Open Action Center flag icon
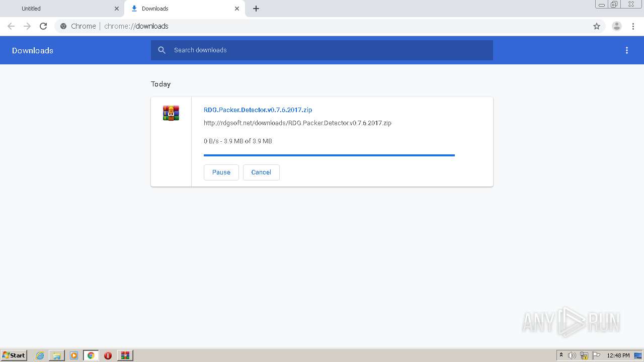 click(596, 355)
